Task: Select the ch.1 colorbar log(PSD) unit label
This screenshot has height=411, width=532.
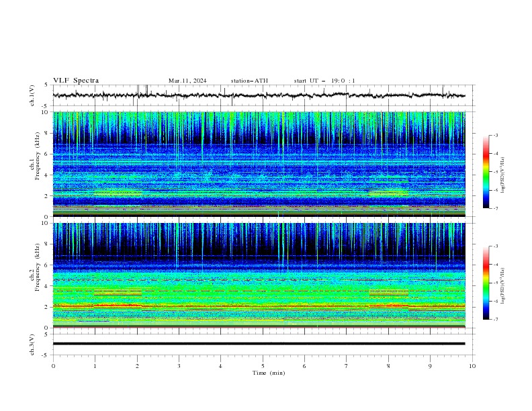Action: [503, 175]
